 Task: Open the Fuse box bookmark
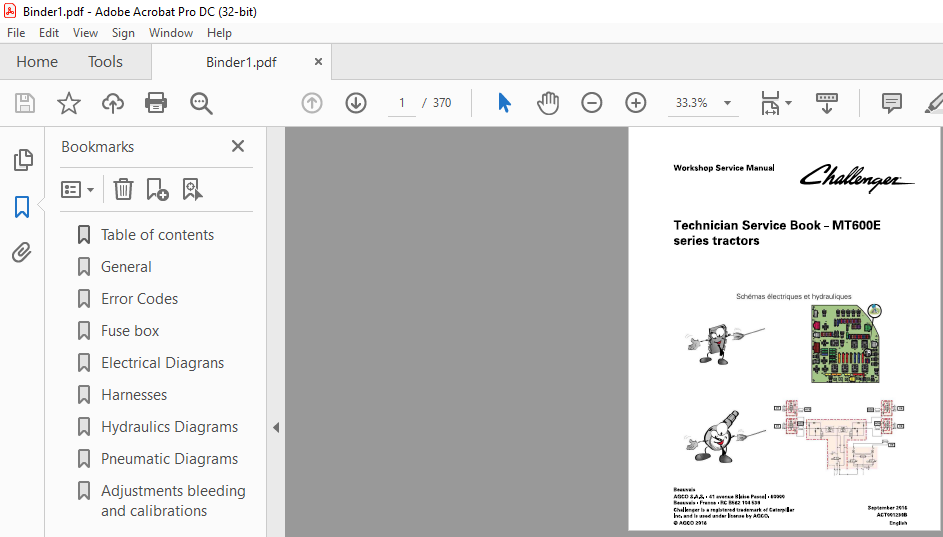(130, 331)
